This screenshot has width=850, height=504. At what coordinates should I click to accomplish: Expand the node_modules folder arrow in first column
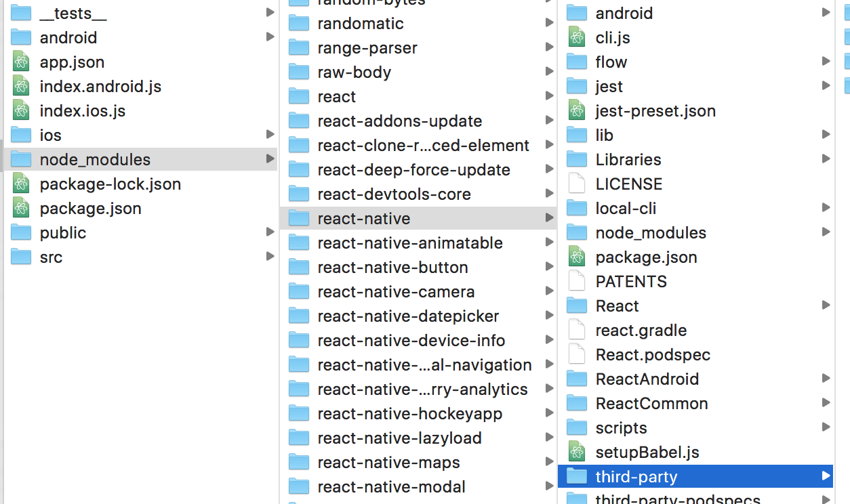(270, 159)
